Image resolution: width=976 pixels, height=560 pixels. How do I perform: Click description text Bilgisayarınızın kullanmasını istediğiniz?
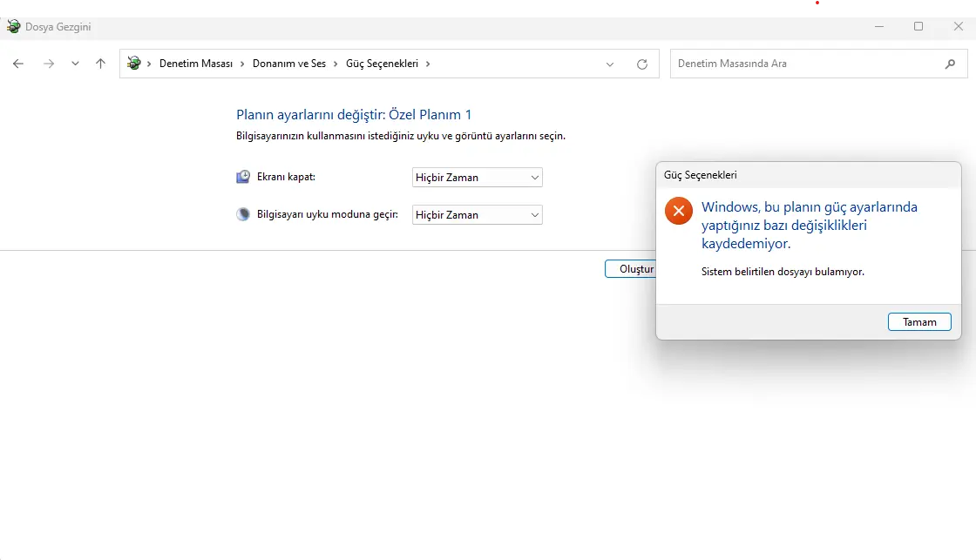click(400, 136)
